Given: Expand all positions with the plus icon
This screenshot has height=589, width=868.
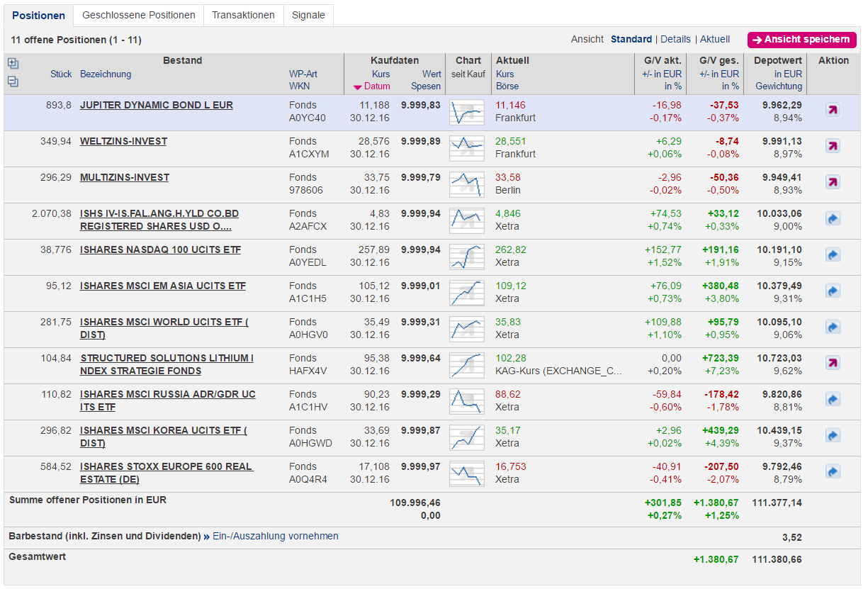Looking at the screenshot, I should coord(13,64).
